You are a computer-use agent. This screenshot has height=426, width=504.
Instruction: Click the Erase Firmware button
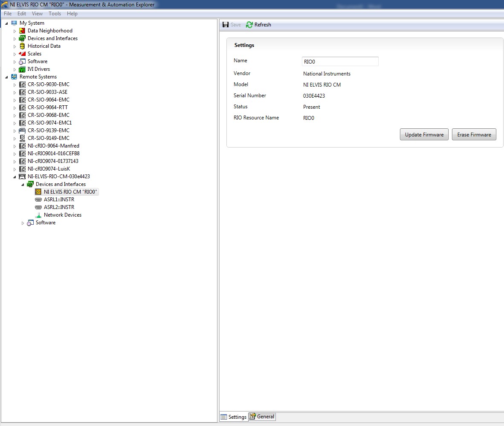(474, 135)
